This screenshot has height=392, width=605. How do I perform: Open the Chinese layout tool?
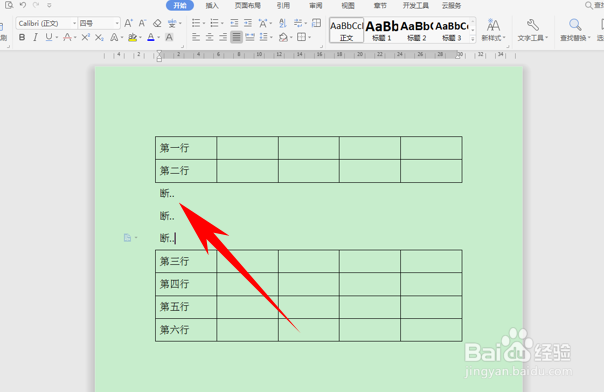263,23
